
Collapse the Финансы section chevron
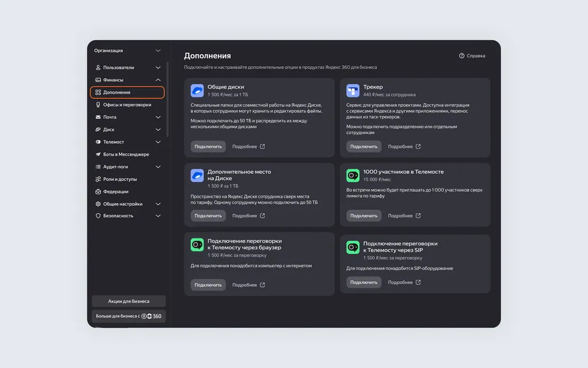coord(158,80)
